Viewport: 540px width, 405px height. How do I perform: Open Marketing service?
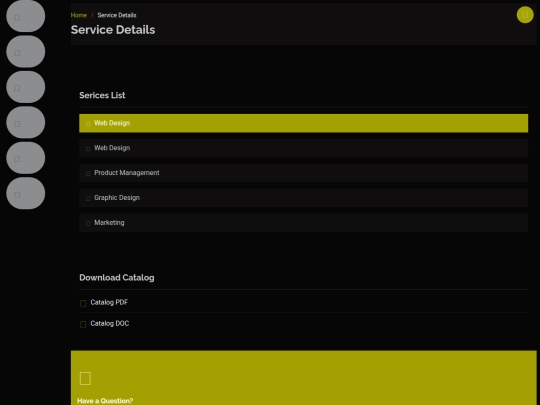303,222
